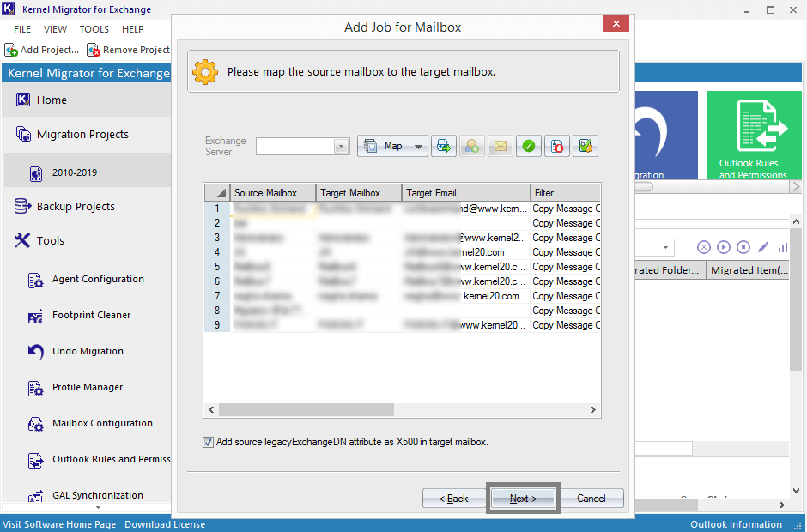Open the Visit Software Home Page link
Image resolution: width=807 pixels, height=532 pixels.
pos(59,524)
